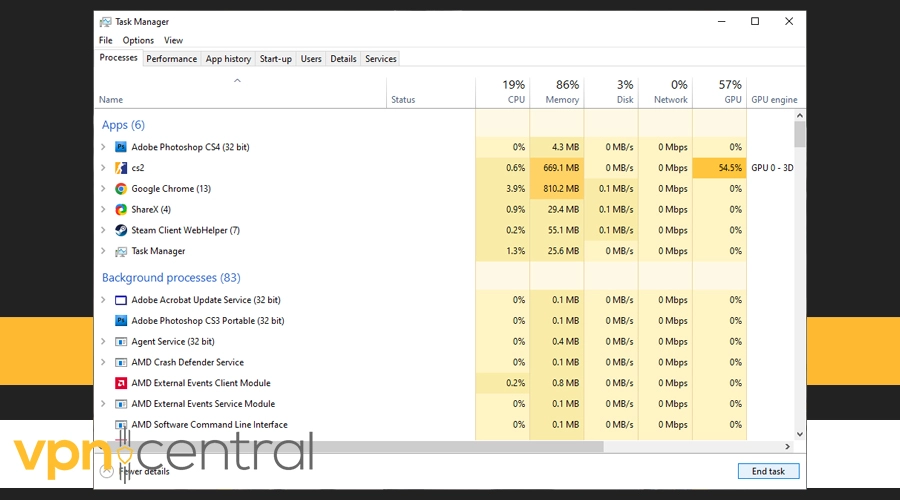Expand the ShareX (4) process group

(x=103, y=210)
